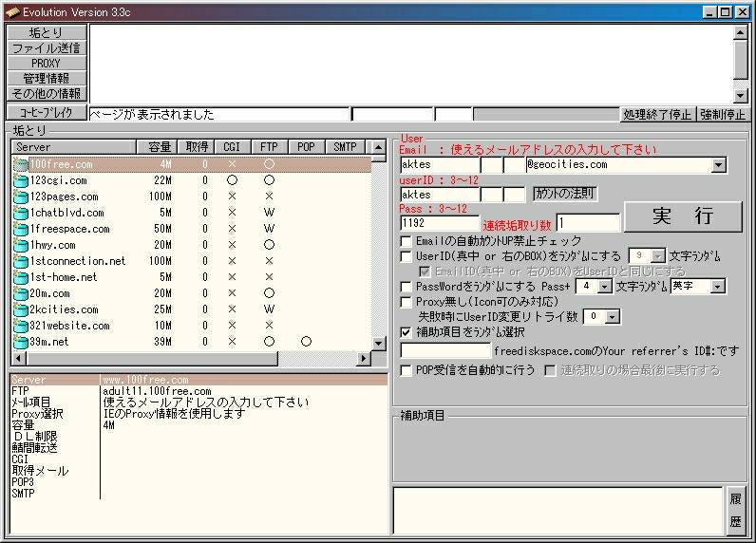This screenshot has height=543, width=756.
Task: Click the 321website.com server icon
Action: [21, 326]
